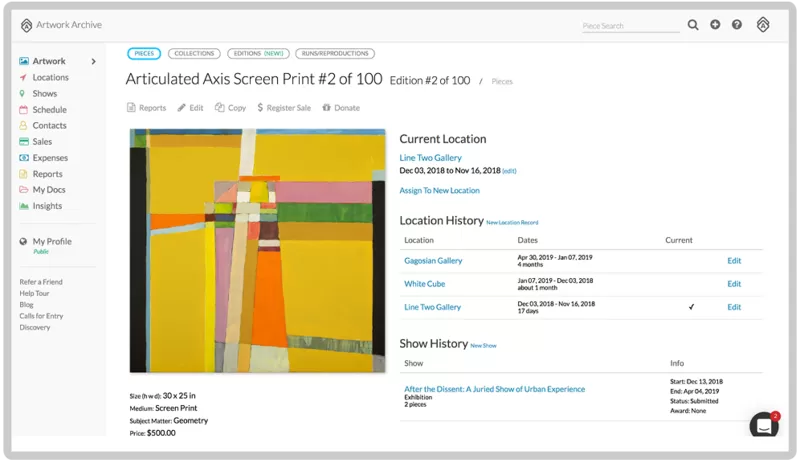The height and width of the screenshot is (463, 800).
Task: Open Locations in the sidebar
Action: (x=51, y=78)
